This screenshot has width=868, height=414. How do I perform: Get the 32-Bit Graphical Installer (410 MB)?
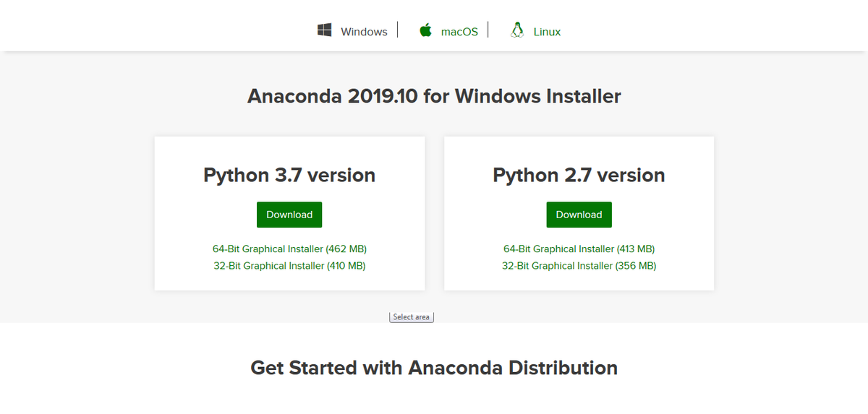pos(289,266)
